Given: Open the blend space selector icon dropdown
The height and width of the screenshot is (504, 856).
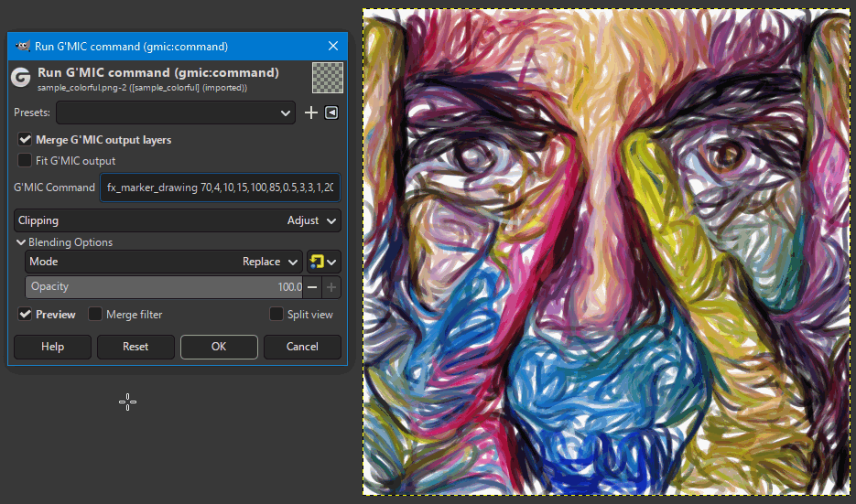Looking at the screenshot, I should coord(324,262).
